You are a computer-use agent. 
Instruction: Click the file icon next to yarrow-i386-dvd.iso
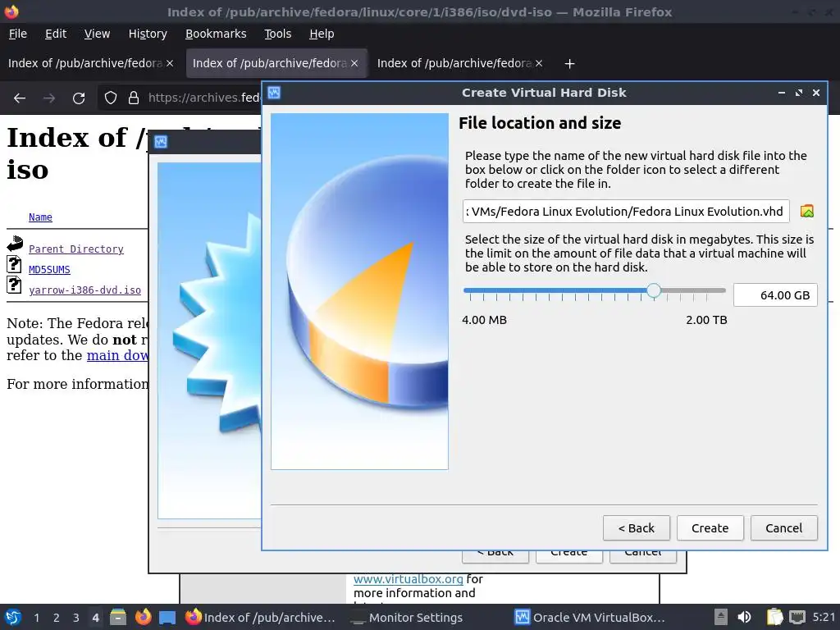click(x=14, y=285)
